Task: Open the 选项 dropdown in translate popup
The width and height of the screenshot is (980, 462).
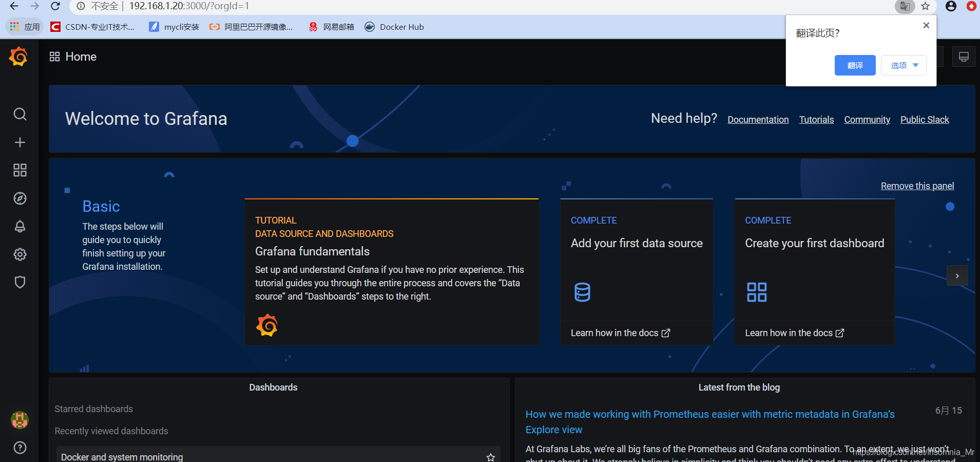Action: (x=904, y=65)
